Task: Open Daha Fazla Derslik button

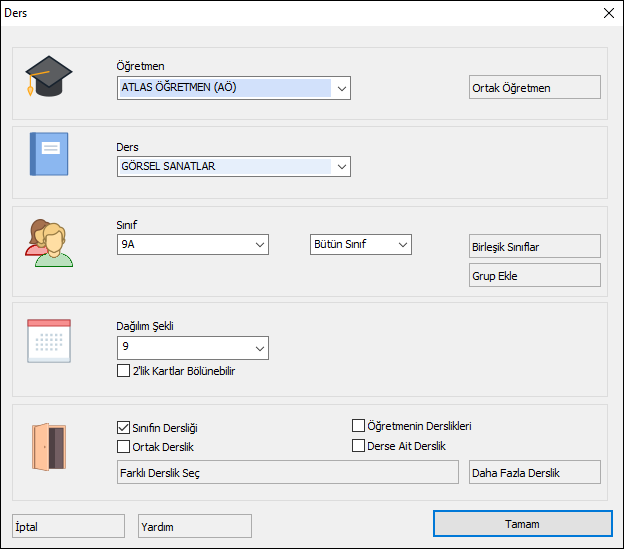Action: pyautogui.click(x=534, y=472)
